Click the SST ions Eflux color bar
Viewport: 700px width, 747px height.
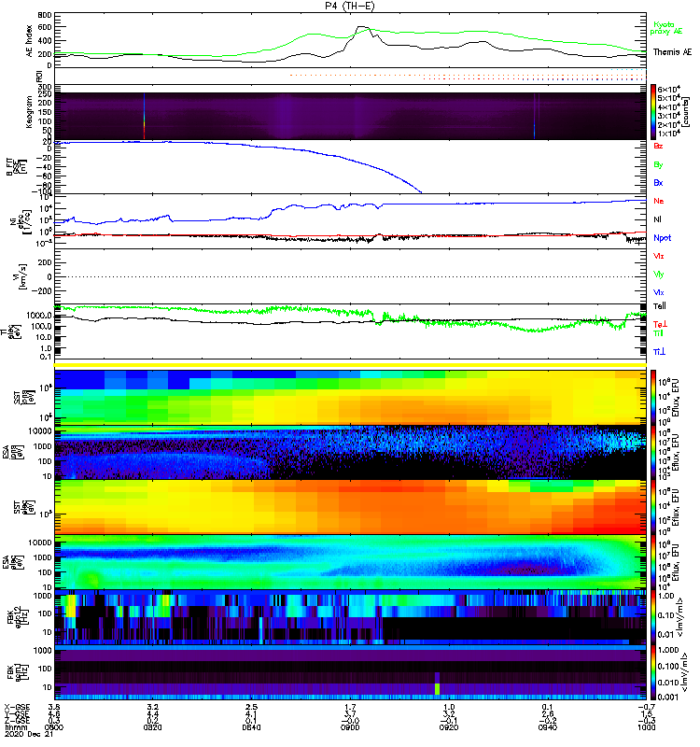(x=653, y=398)
